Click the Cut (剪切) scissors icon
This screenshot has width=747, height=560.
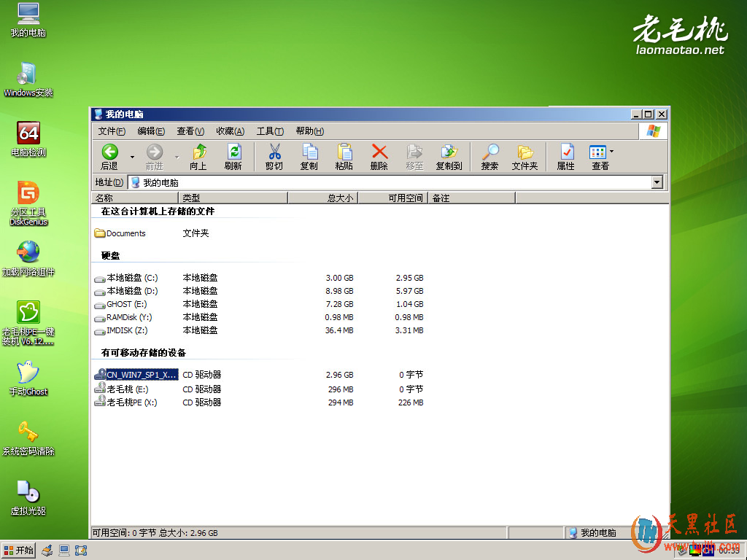coord(274,156)
